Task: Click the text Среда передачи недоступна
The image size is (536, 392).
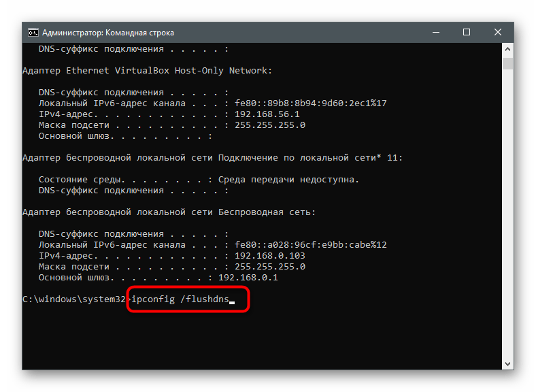Action: (288, 180)
